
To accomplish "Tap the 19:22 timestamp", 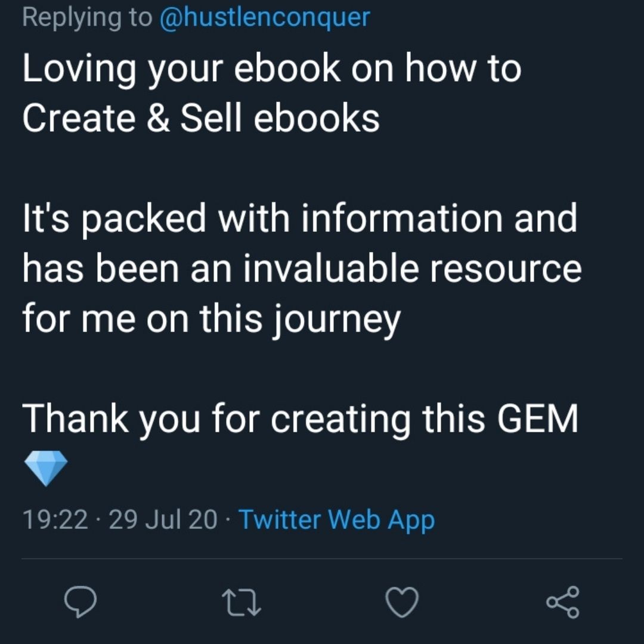I will [x=55, y=519].
